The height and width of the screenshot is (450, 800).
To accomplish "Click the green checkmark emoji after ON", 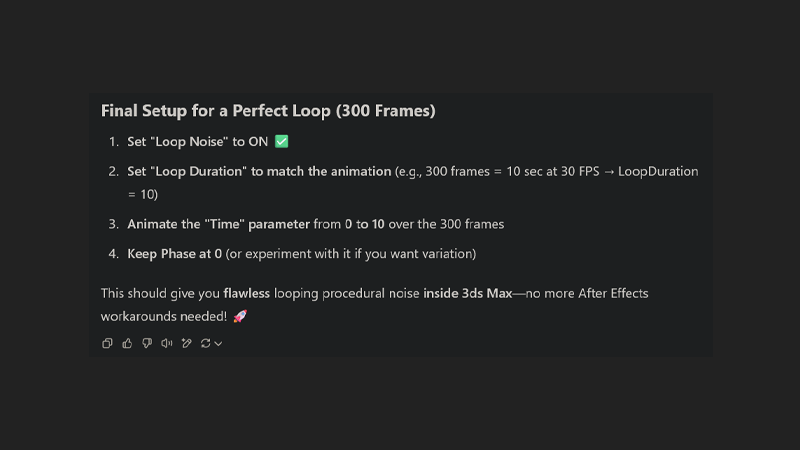I will pos(282,141).
